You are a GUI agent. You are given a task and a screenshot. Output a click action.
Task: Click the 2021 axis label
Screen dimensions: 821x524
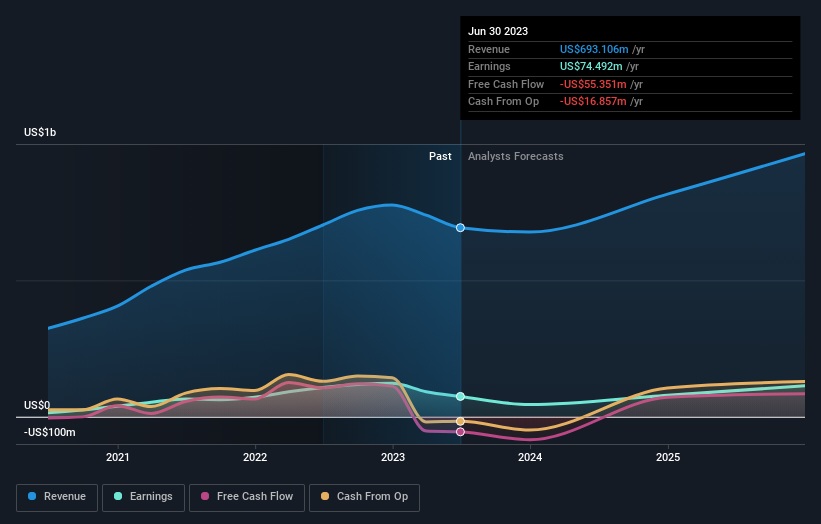click(x=118, y=457)
